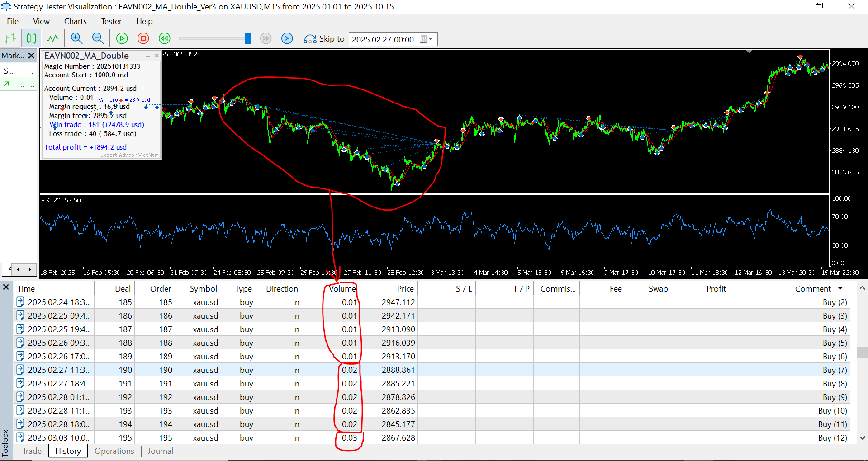The image size is (868, 461).
Task: Click the green rewind button
Action: 165,39
